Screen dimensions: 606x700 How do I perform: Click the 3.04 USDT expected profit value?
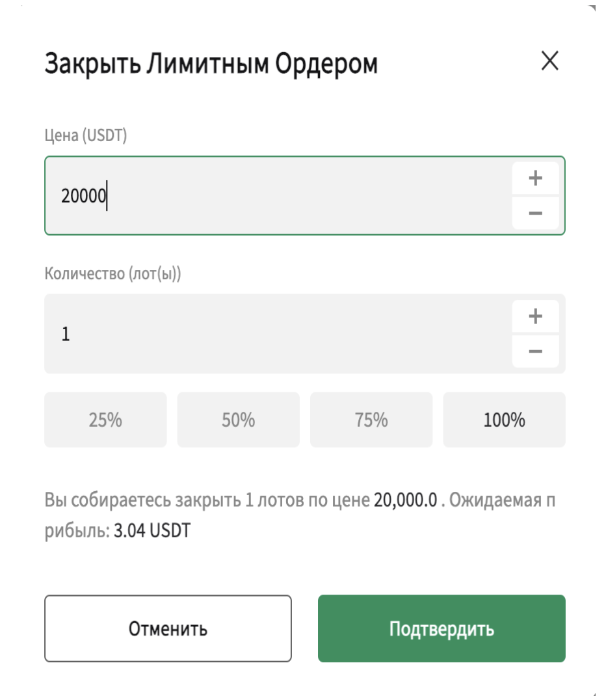152,530
